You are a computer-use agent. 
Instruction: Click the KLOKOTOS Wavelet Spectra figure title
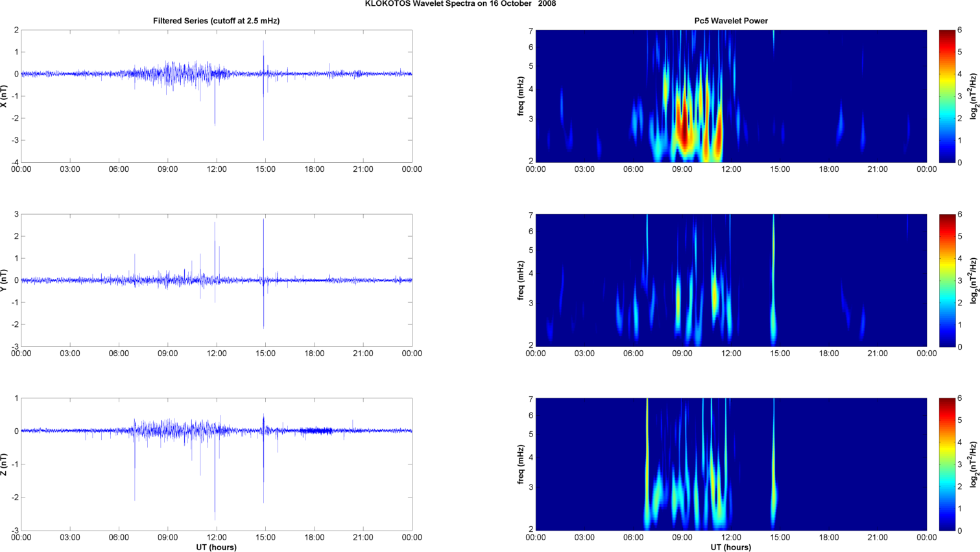(460, 3)
